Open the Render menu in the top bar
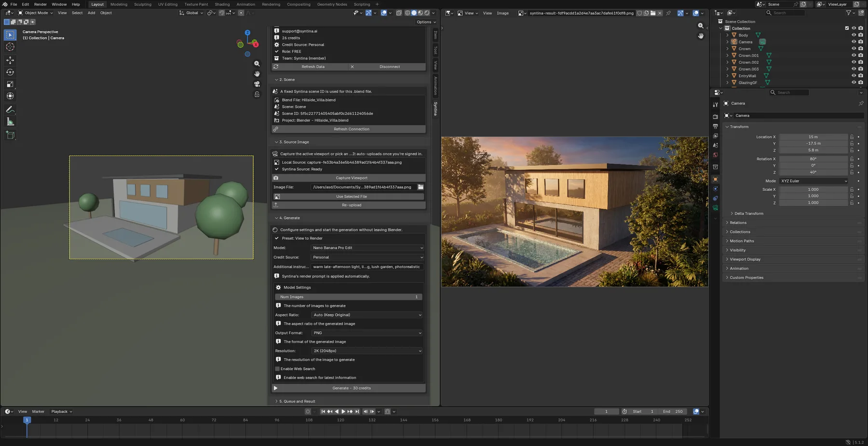Screen dimensions: 868x446 [x=41, y=4]
